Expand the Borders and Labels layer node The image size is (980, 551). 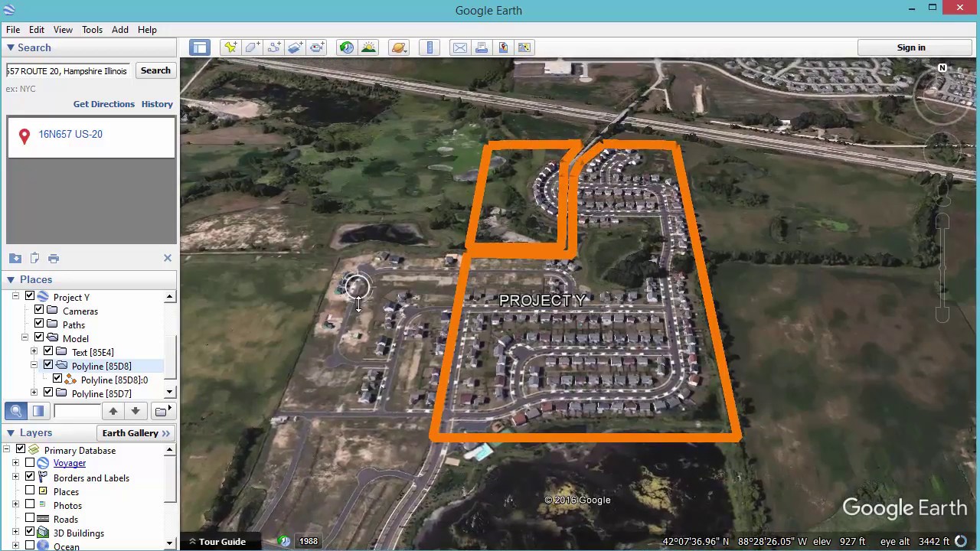(x=15, y=477)
